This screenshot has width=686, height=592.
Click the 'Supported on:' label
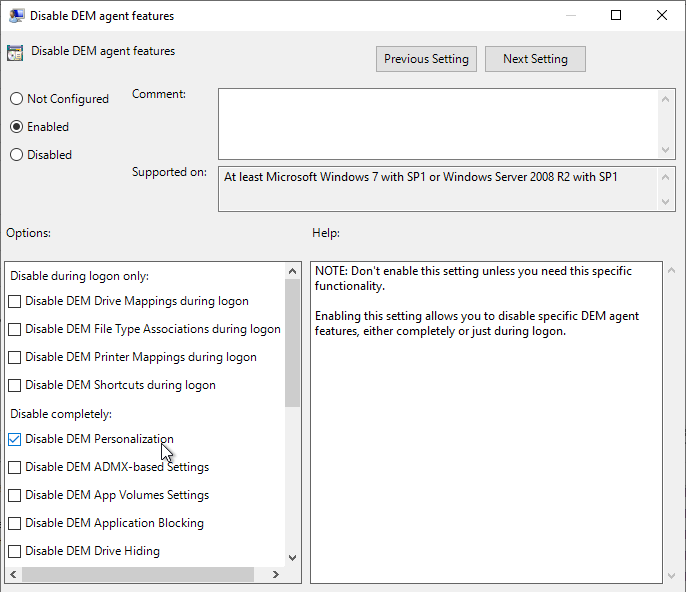[169, 172]
